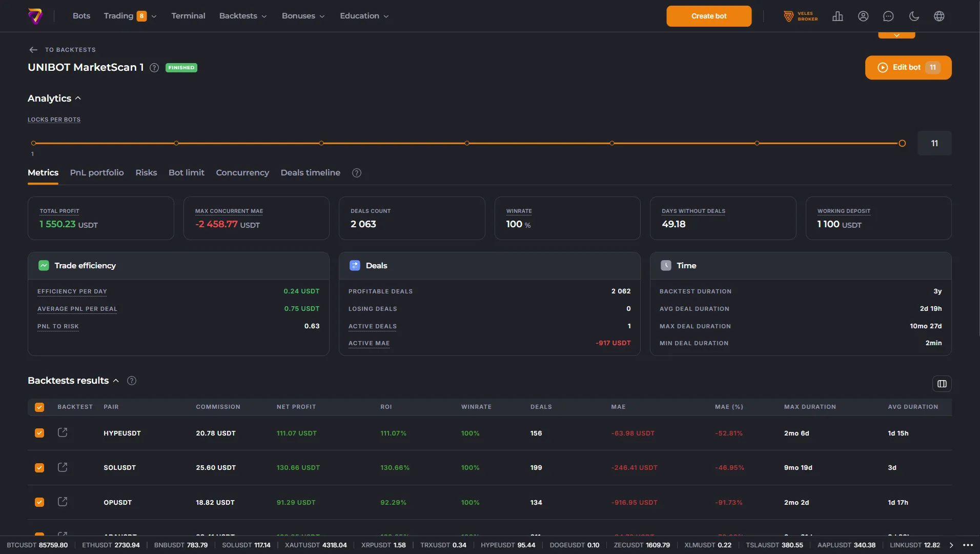Open the Bots menu item
This screenshot has width=980, height=554.
point(81,16)
